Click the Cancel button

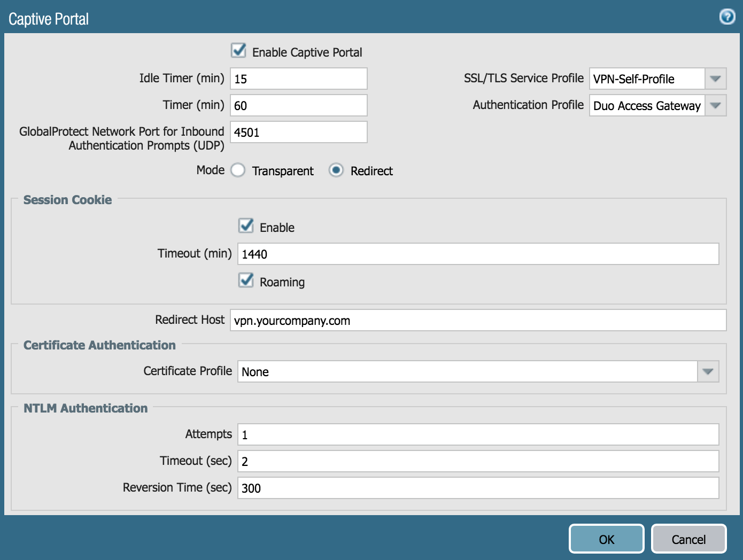click(688, 539)
